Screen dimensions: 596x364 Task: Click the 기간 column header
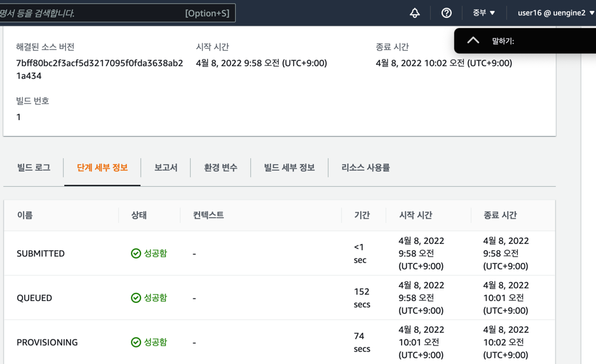point(362,215)
